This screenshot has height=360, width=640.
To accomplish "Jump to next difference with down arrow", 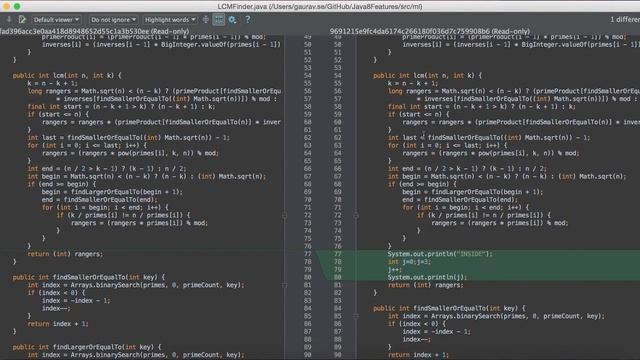I will point(9,20).
